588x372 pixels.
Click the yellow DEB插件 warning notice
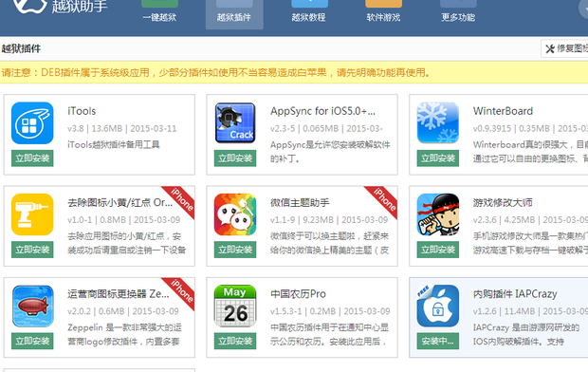coord(294,72)
